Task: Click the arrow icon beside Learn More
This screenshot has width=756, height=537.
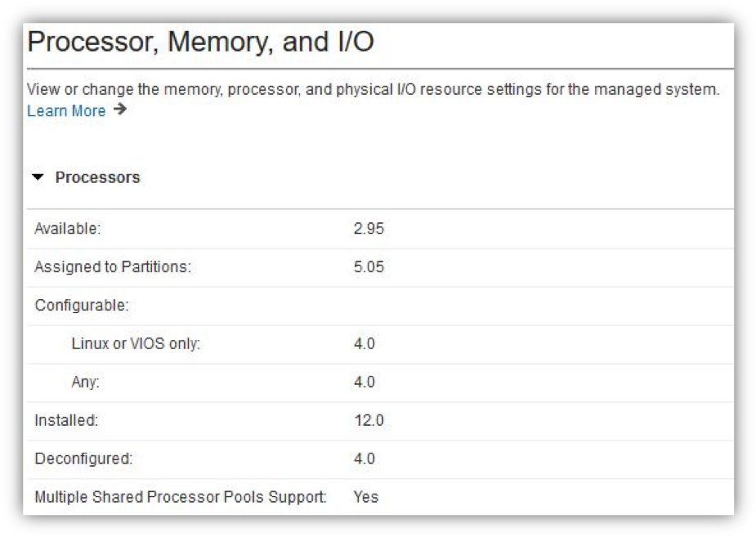Action: (x=120, y=110)
